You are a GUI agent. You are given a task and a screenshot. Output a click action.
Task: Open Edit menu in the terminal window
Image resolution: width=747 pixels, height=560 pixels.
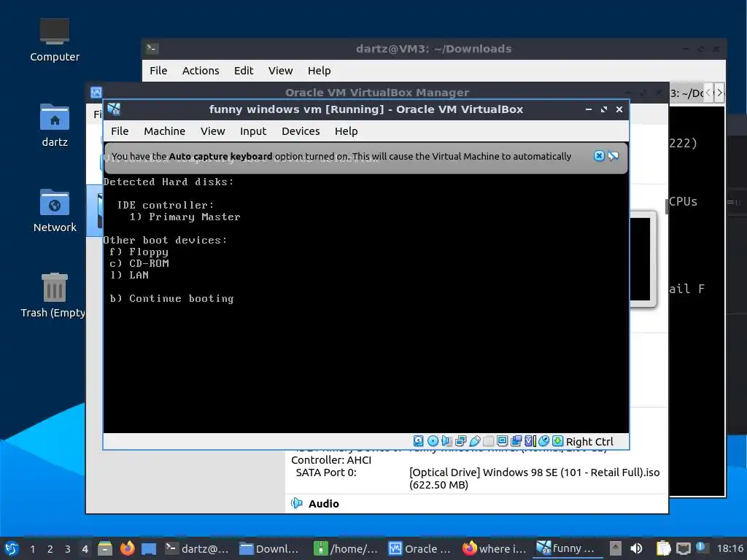(244, 71)
